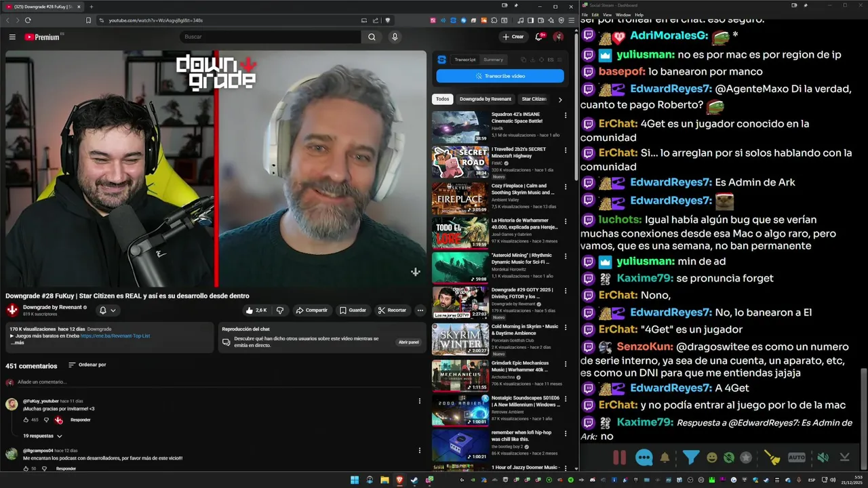The image size is (868, 488).
Task: Click the Guardar button
Action: click(x=353, y=310)
